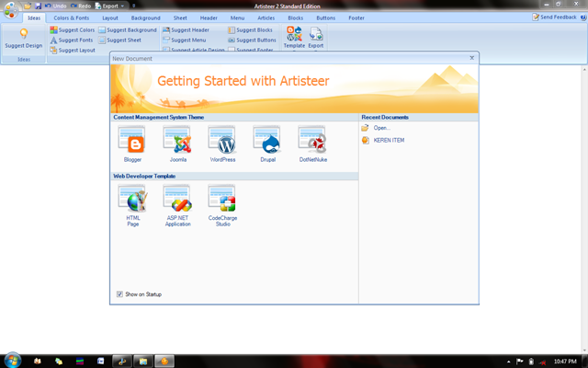Click Suggest Colors in the ribbon

[x=73, y=30]
